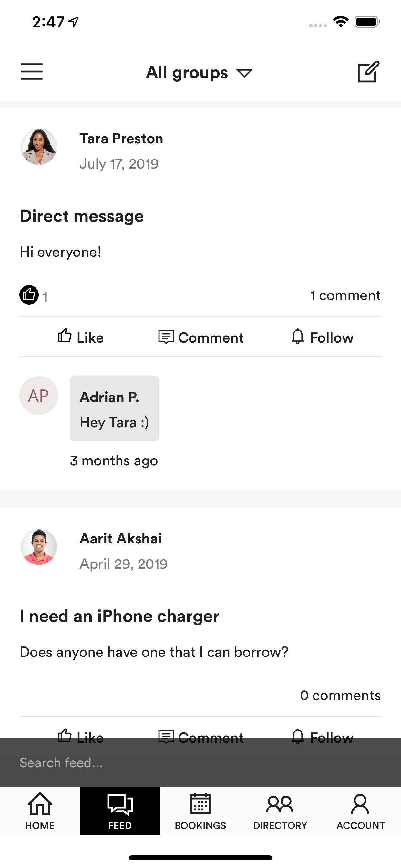Like Tara Preston's Direct message post
The width and height of the screenshot is (401, 868).
tap(80, 337)
